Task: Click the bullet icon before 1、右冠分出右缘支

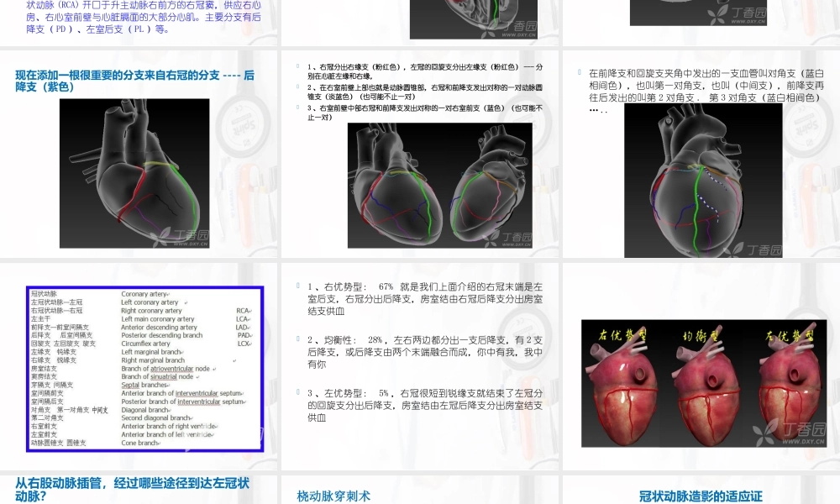Action: coord(297,65)
